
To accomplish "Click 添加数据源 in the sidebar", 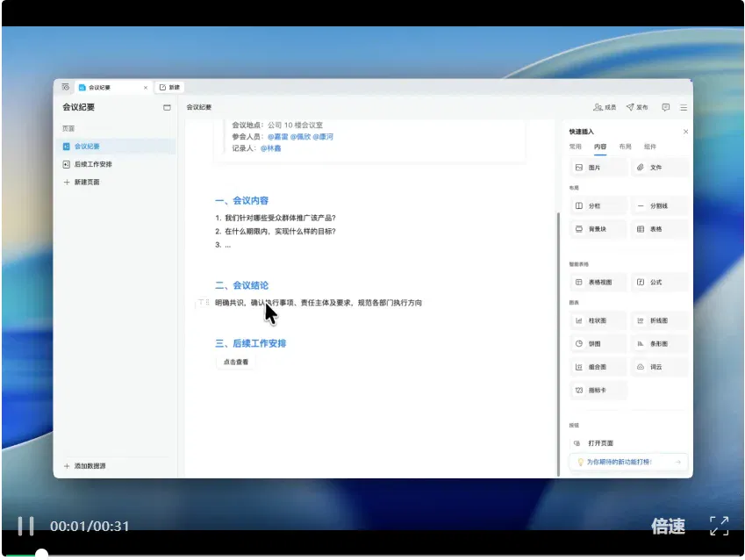I will click(84, 466).
